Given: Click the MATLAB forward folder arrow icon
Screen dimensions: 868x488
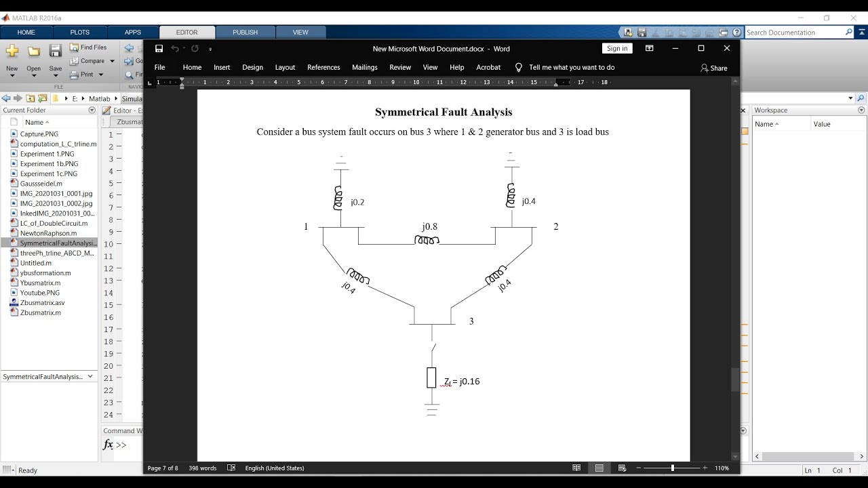Looking at the screenshot, I should pos(18,98).
